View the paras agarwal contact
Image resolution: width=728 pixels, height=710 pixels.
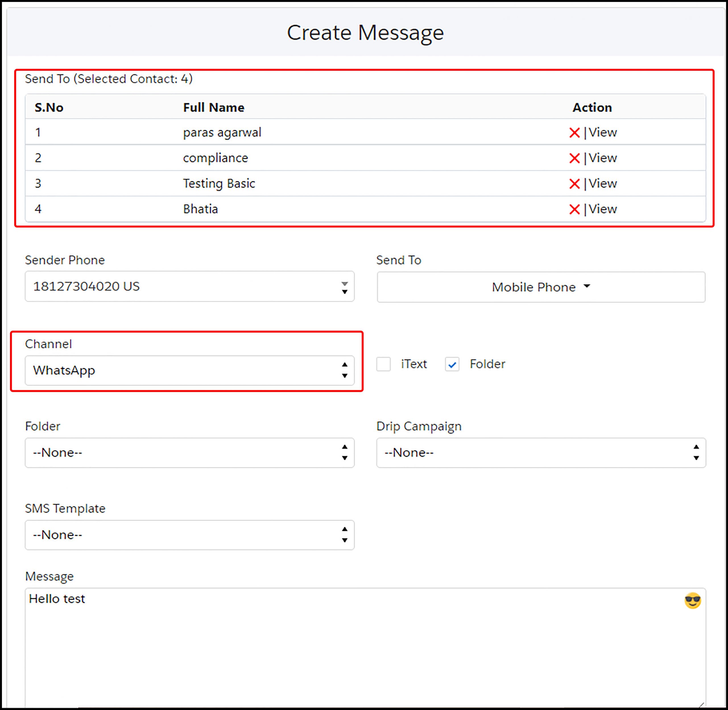[x=603, y=132]
